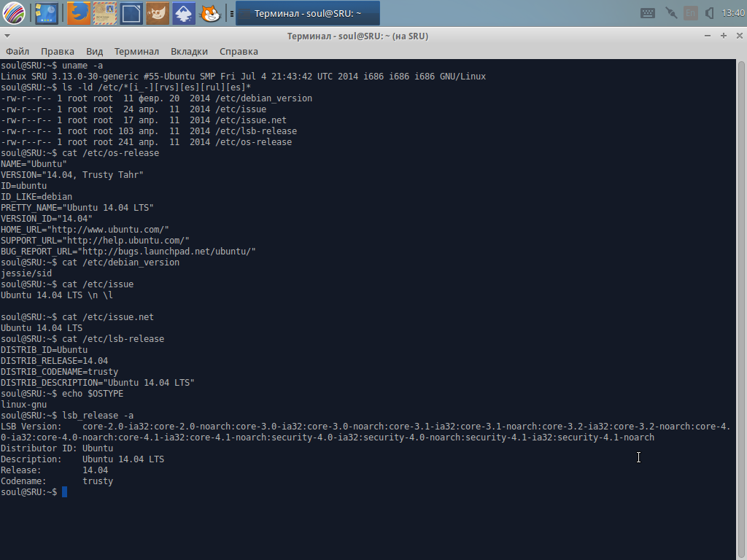This screenshot has height=560, width=747.
Task: Click the /etc/os-release listing entry
Action: pyautogui.click(x=253, y=142)
